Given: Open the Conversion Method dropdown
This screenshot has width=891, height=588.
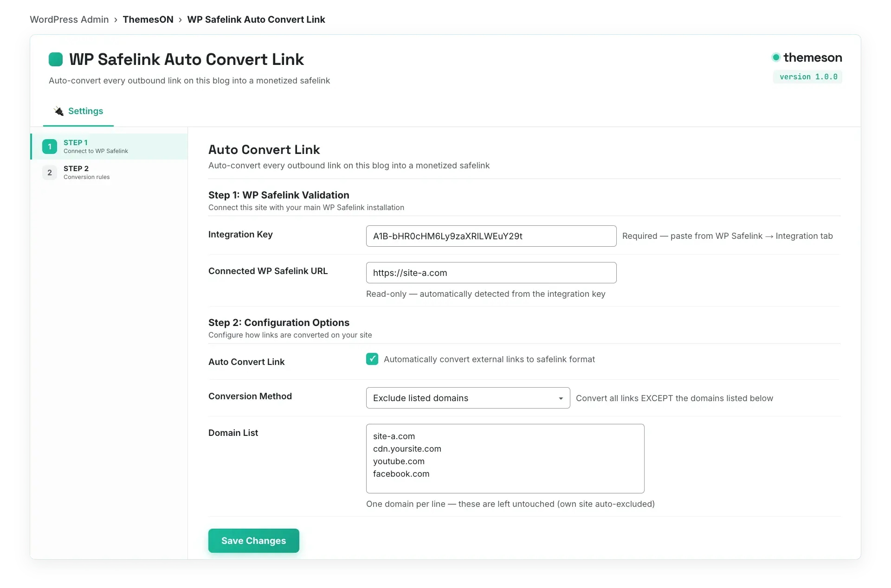Looking at the screenshot, I should (468, 398).
